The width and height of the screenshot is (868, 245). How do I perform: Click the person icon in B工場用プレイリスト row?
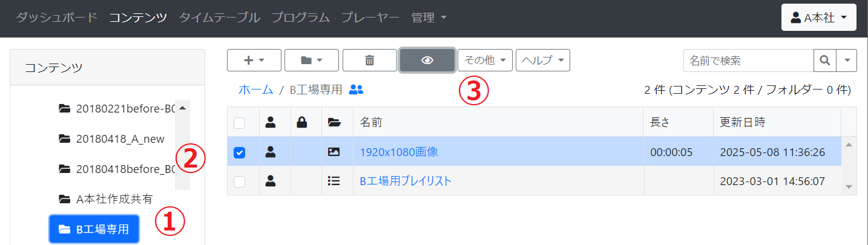(x=271, y=180)
